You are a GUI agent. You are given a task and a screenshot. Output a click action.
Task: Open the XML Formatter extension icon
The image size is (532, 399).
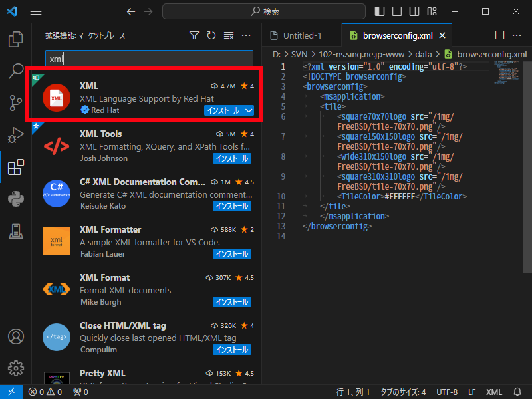pyautogui.click(x=57, y=241)
